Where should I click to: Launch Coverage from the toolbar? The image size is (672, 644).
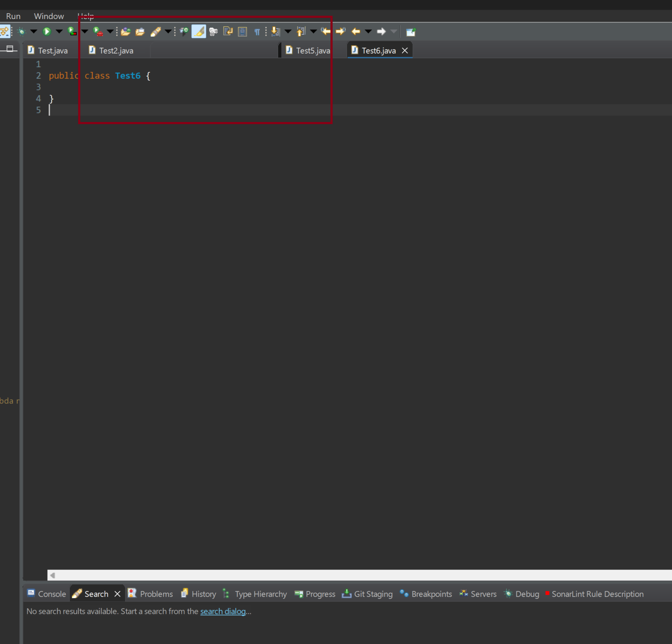[73, 31]
